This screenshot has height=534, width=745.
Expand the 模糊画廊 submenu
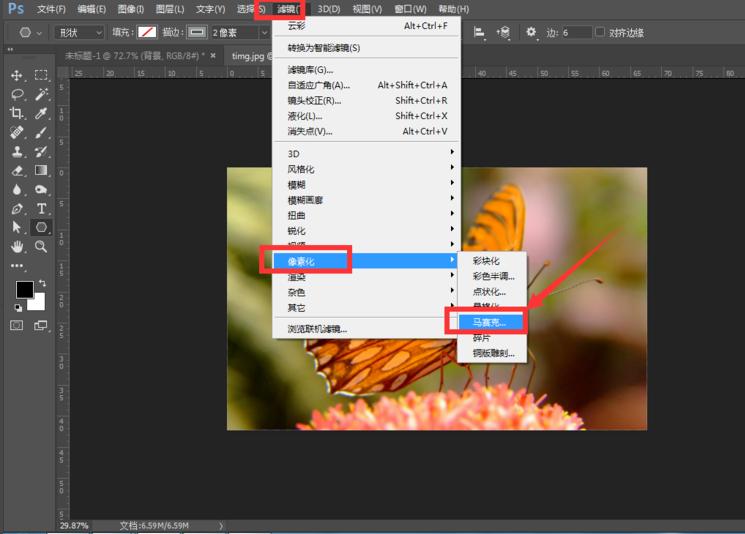click(x=365, y=200)
